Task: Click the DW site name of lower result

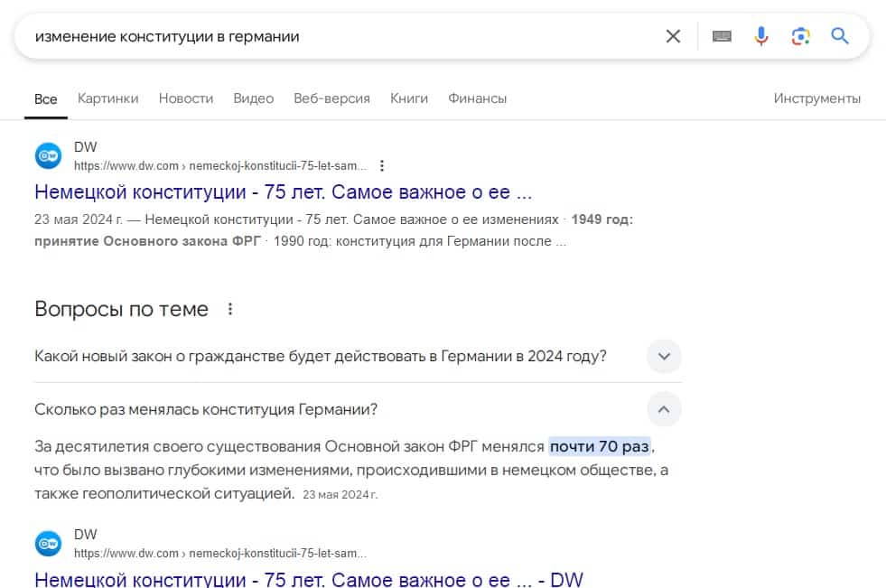Action: pyautogui.click(x=85, y=535)
